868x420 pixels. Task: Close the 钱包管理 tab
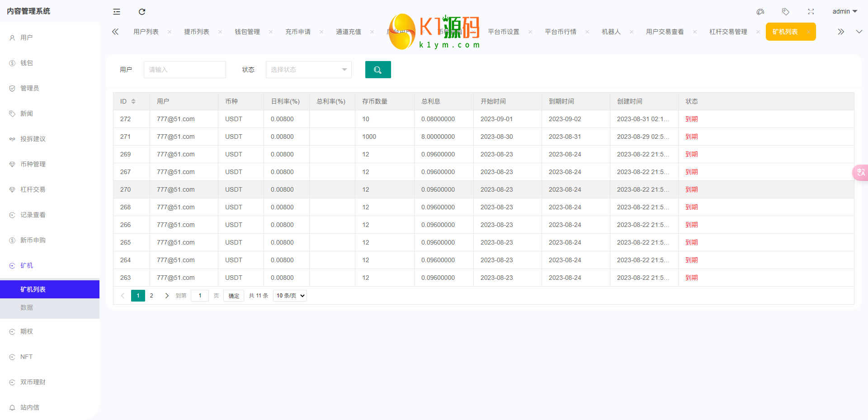click(271, 32)
